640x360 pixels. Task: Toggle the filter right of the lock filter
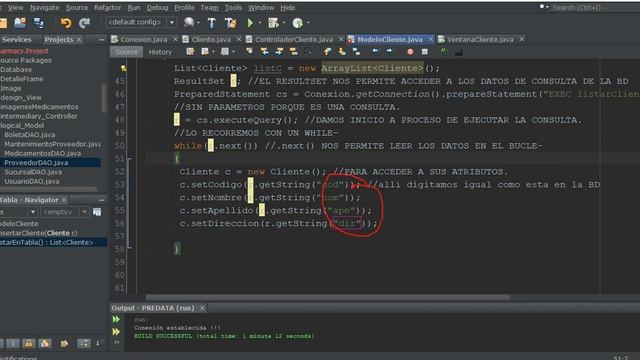[44, 343]
